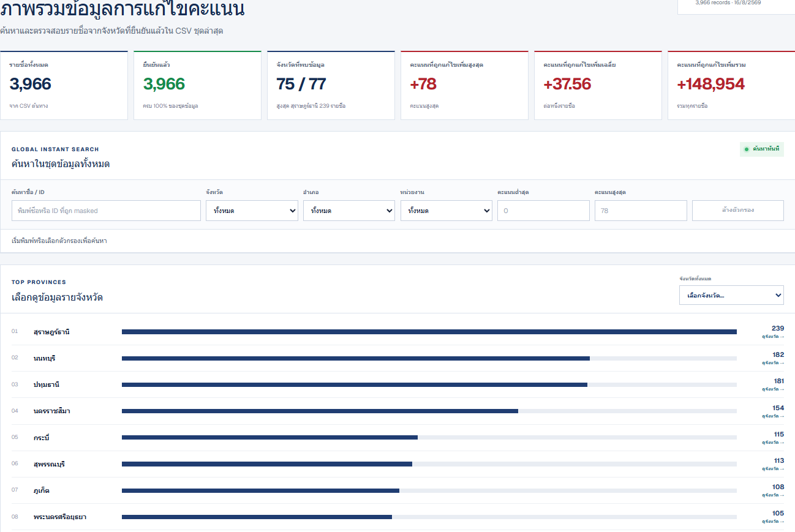Click the name or masked ID search field
Viewport: 795px width, 532px height.
tap(106, 211)
